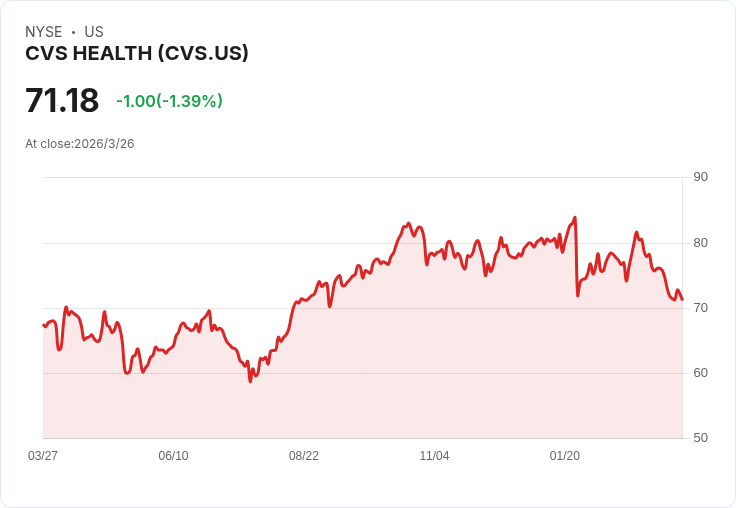The width and height of the screenshot is (736, 508).
Task: Click the 50 value on price axis
Action: (x=701, y=438)
